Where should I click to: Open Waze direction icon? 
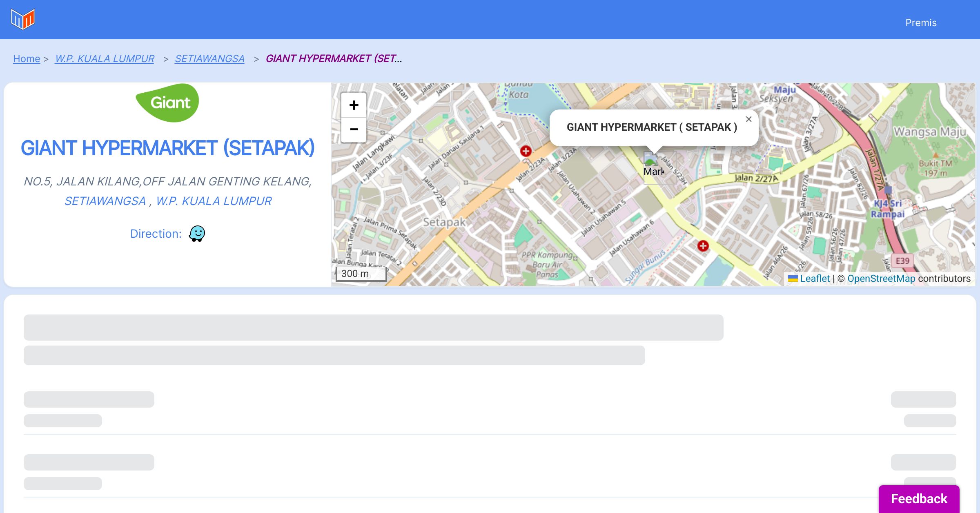point(197,234)
